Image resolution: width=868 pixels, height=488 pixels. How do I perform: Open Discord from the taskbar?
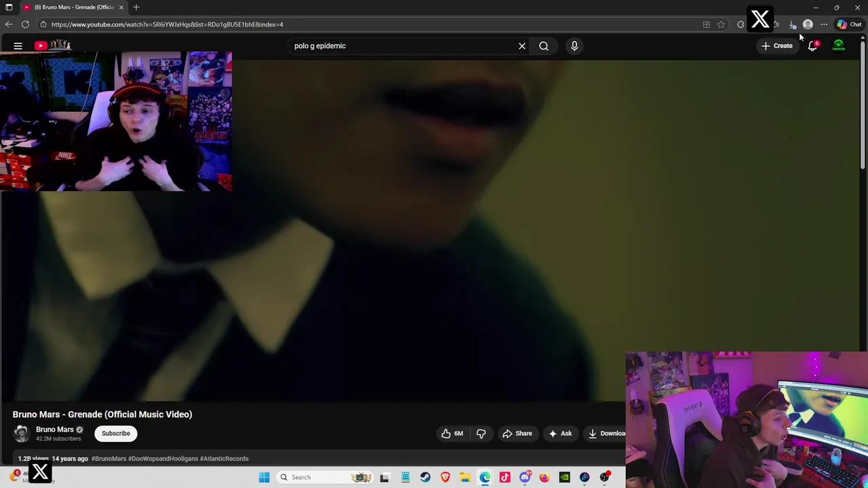point(525,477)
